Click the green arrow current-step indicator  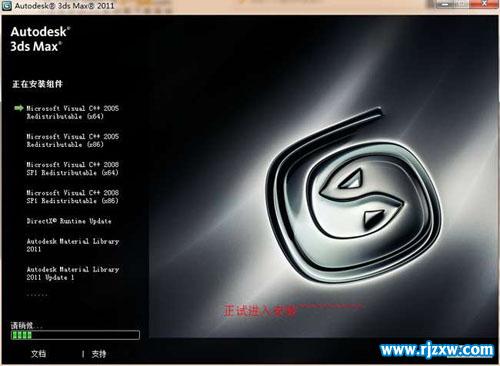click(19, 108)
